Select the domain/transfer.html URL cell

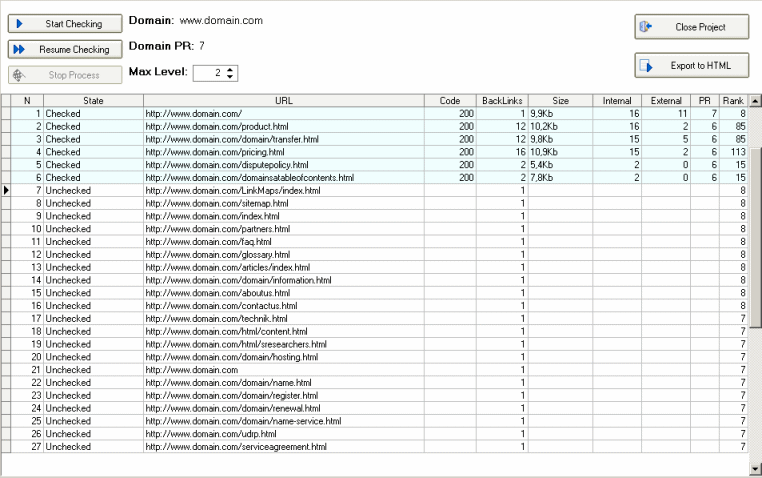pyautogui.click(x=284, y=139)
